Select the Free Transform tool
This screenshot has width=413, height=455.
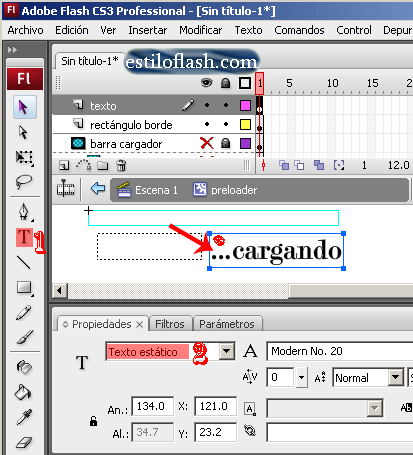[x=25, y=157]
